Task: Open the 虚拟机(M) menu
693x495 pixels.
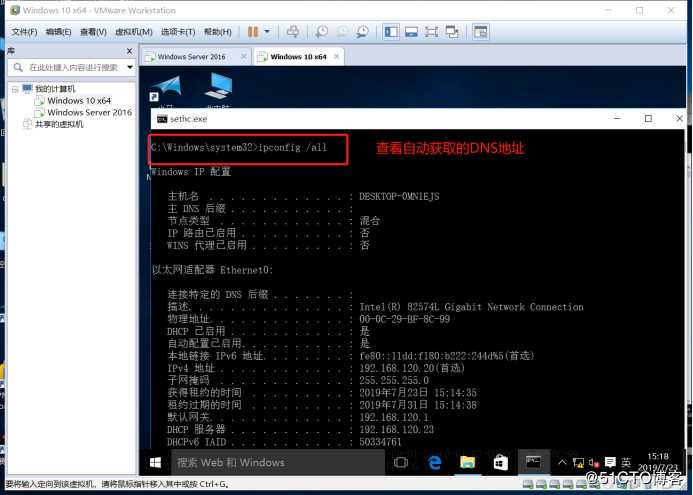Action: (x=133, y=32)
